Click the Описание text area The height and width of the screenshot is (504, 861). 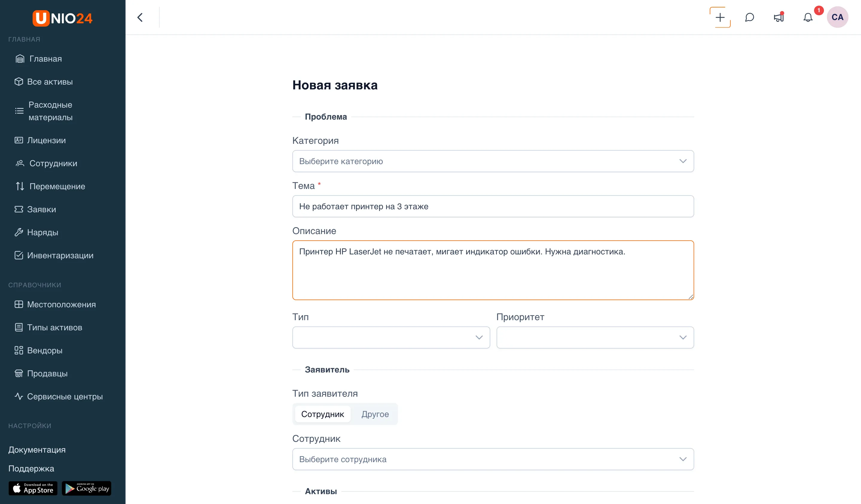(493, 270)
